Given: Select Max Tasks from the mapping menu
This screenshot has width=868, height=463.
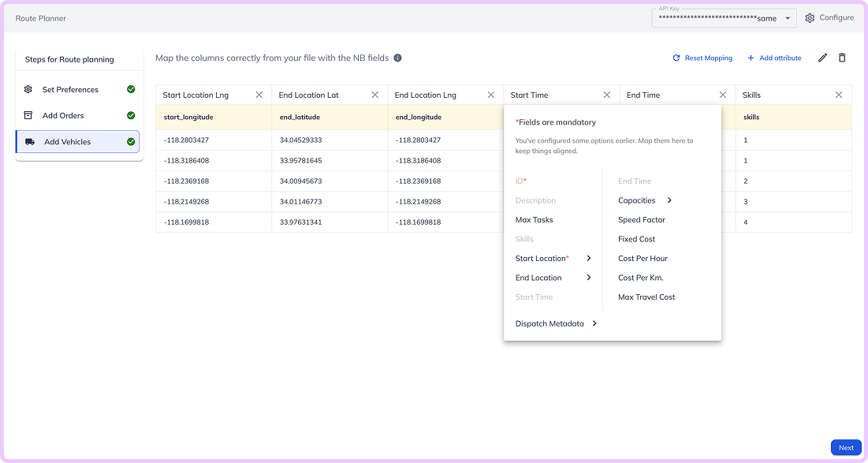Looking at the screenshot, I should click(535, 219).
